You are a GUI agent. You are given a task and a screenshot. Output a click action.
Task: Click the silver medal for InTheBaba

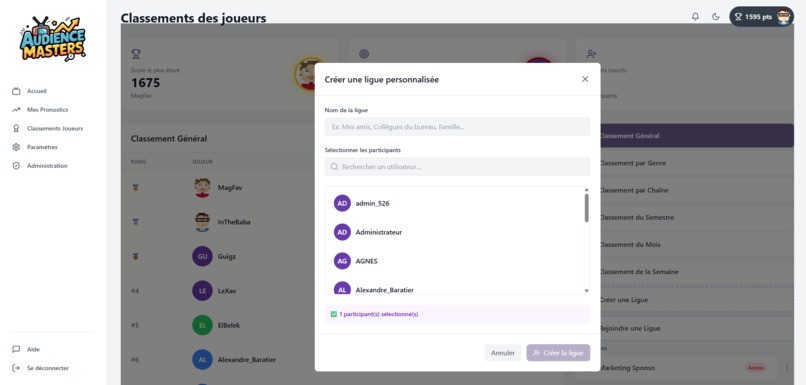click(136, 222)
